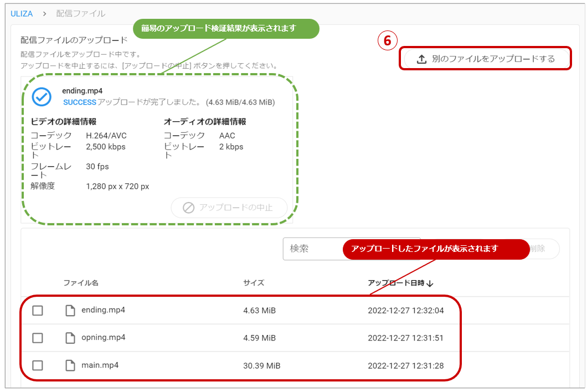The width and height of the screenshot is (587, 392).
Task: Click the 検索 search field
Action: (x=313, y=249)
